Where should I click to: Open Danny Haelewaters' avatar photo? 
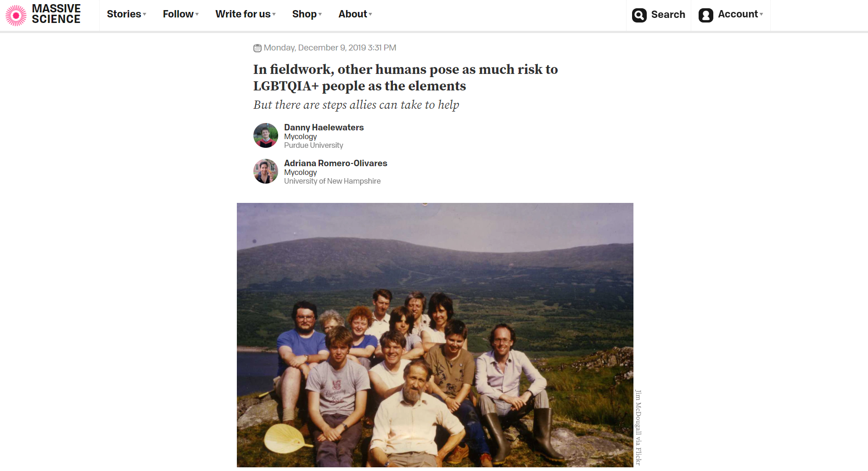point(266,135)
